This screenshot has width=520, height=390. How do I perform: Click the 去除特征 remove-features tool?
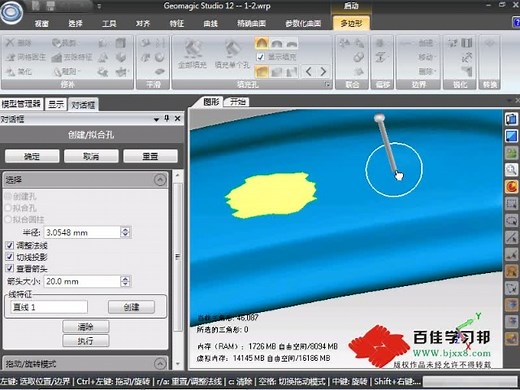point(72,57)
